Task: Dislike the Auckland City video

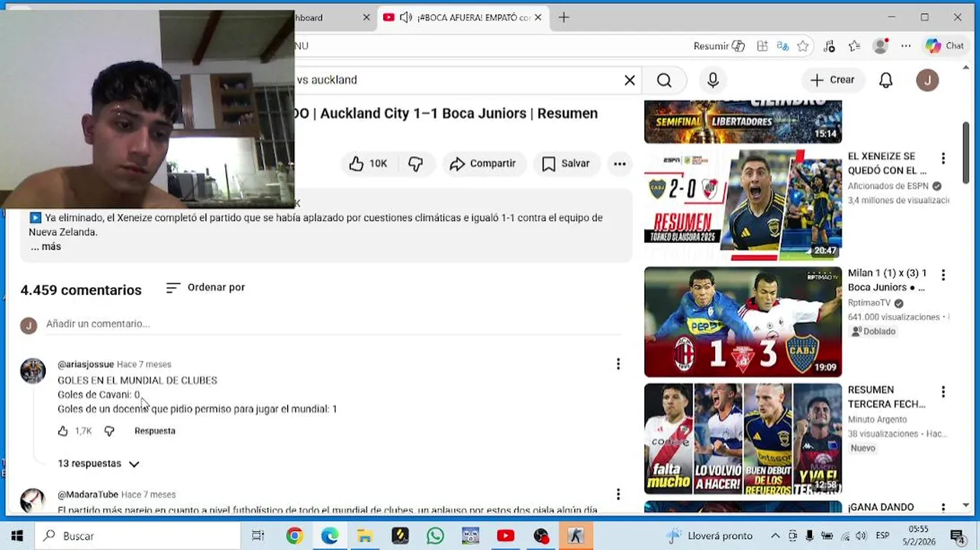Action: [415, 163]
